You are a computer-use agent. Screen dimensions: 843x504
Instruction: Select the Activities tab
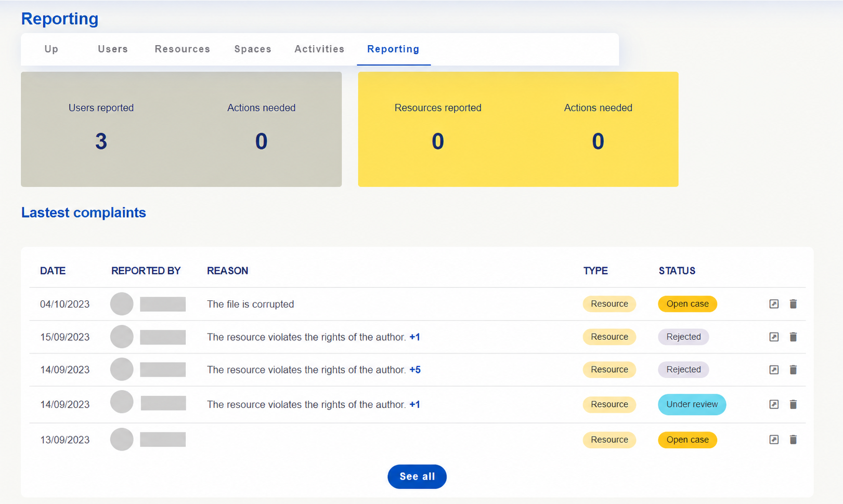coord(319,49)
